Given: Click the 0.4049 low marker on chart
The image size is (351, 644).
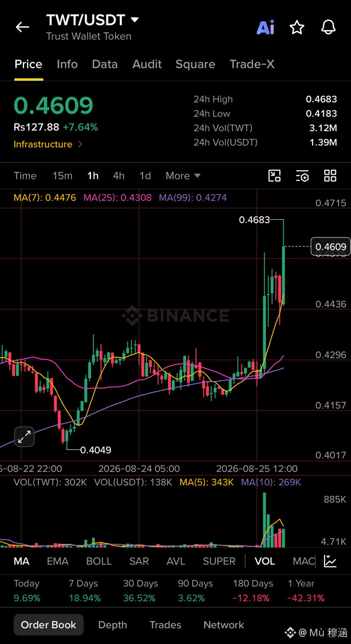Looking at the screenshot, I should tap(96, 450).
